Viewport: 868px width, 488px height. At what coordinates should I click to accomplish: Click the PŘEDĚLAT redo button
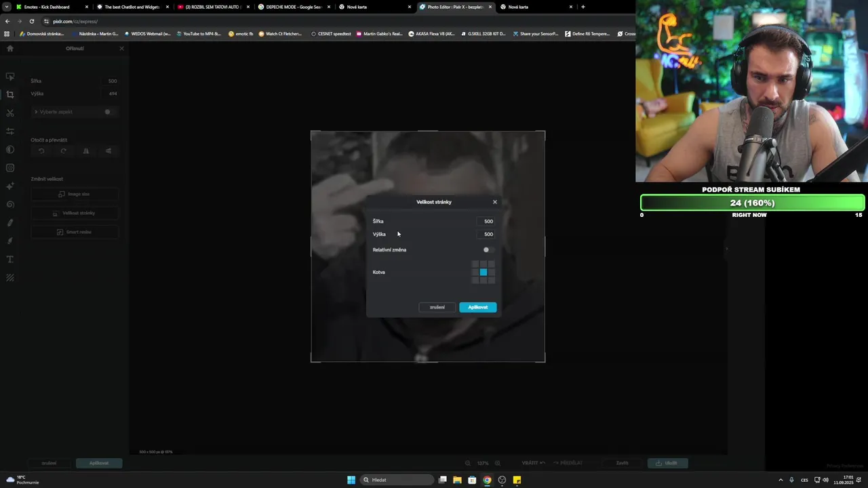coord(568,463)
